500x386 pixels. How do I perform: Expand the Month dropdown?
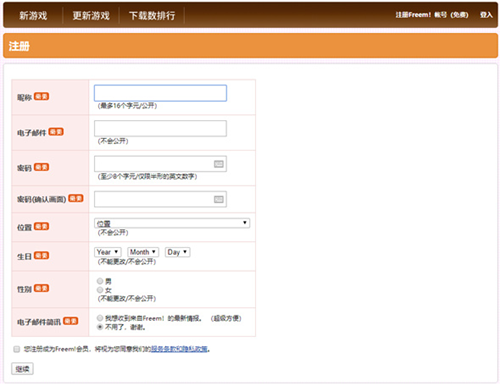(x=143, y=252)
